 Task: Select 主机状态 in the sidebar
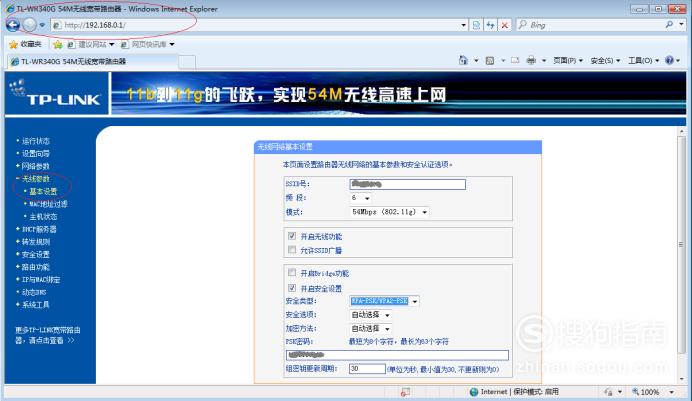tap(43, 217)
